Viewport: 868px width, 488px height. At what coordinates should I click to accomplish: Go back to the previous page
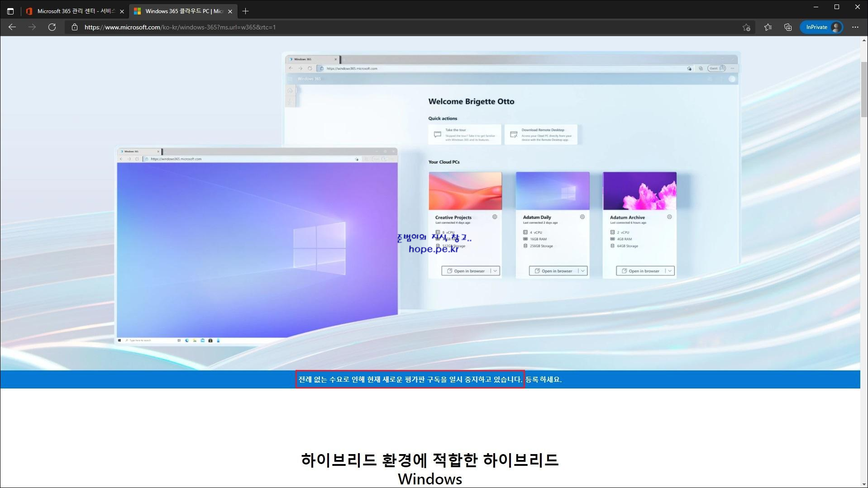(x=12, y=27)
